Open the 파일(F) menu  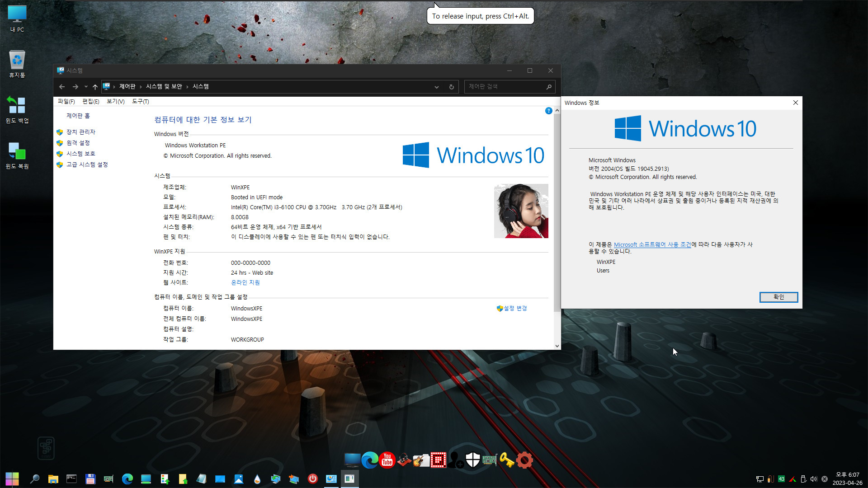pos(66,101)
